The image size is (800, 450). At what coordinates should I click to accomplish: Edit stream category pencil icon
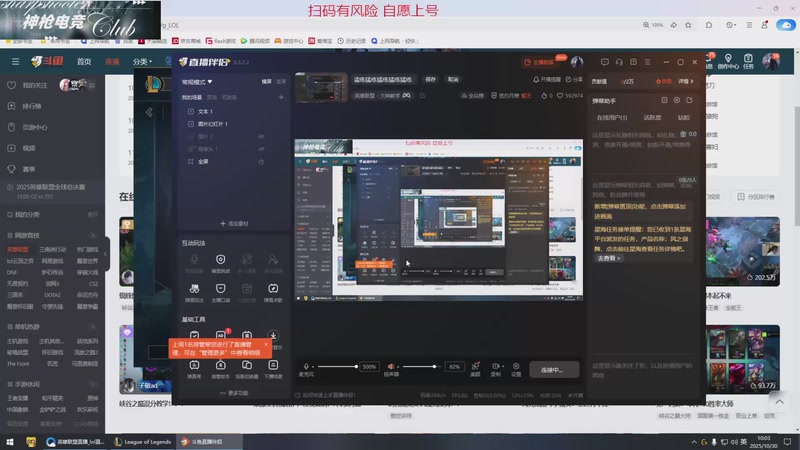422,95
